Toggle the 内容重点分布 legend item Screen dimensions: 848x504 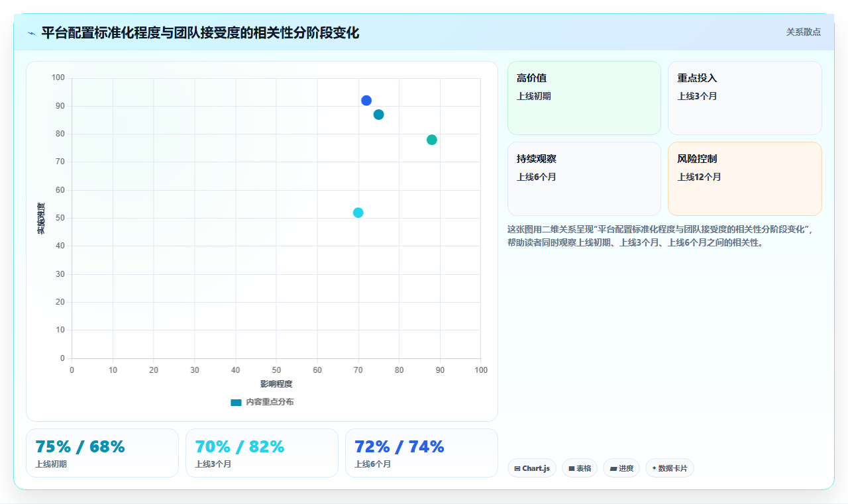click(262, 402)
